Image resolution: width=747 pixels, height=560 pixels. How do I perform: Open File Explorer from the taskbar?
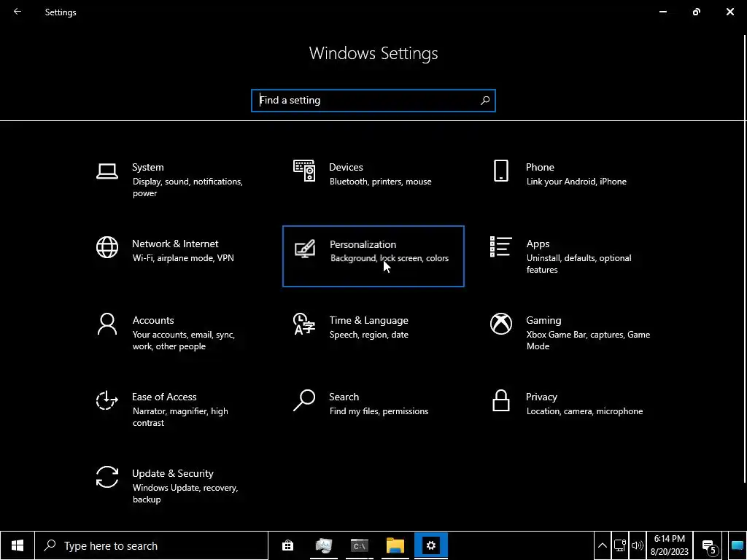tap(395, 545)
